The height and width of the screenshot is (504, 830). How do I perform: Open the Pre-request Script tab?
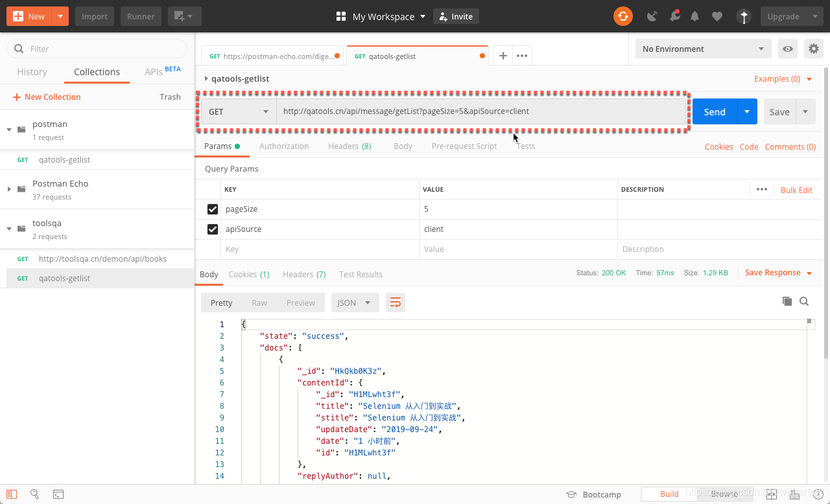click(x=464, y=146)
